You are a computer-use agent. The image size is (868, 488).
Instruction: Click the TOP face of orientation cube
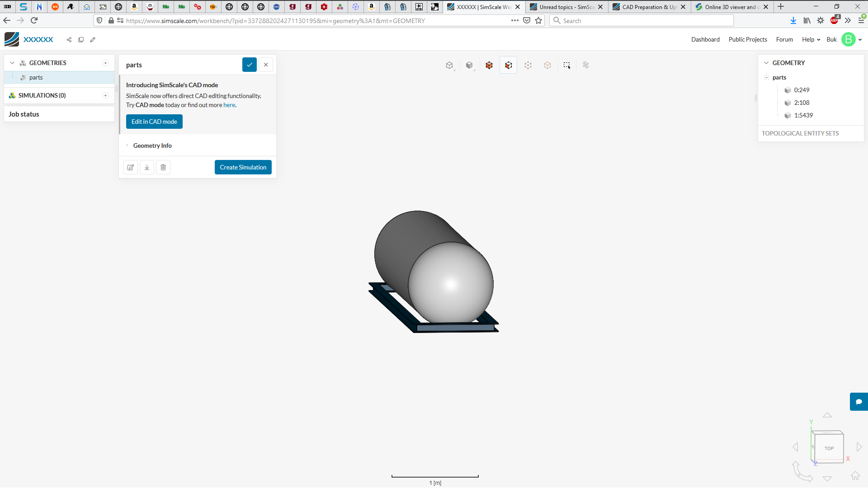(x=829, y=448)
